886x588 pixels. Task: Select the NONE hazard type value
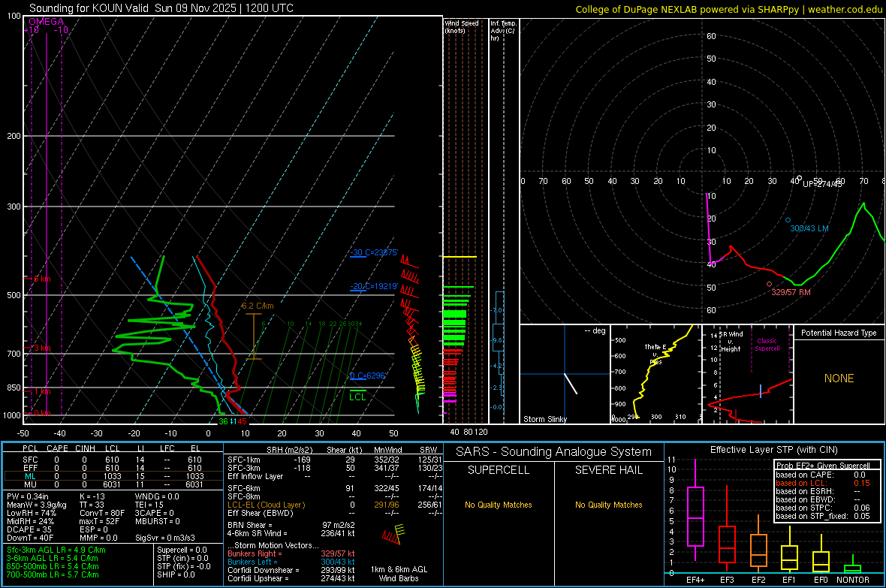click(x=839, y=378)
